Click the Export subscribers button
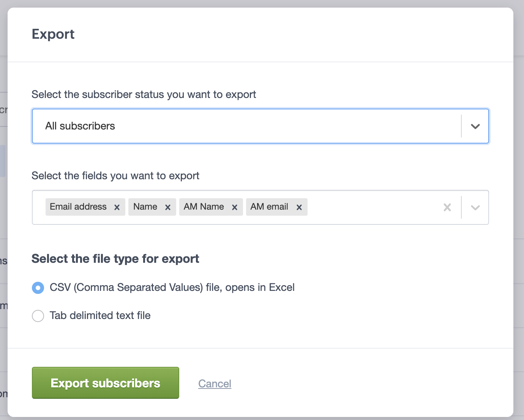This screenshot has height=420, width=524. (105, 383)
